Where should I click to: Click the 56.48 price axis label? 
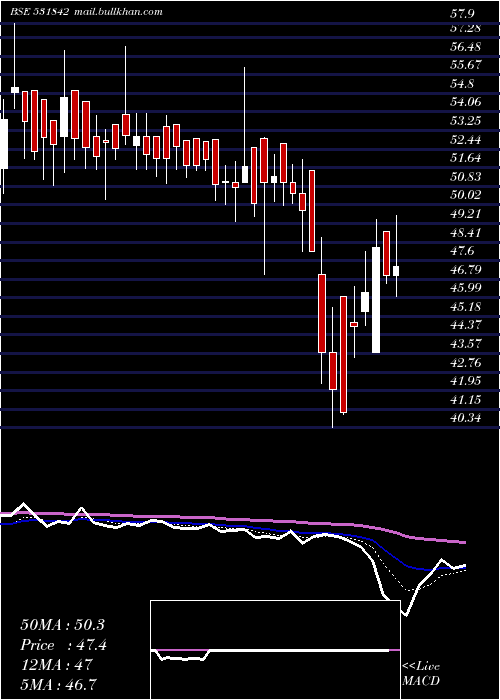[466, 46]
